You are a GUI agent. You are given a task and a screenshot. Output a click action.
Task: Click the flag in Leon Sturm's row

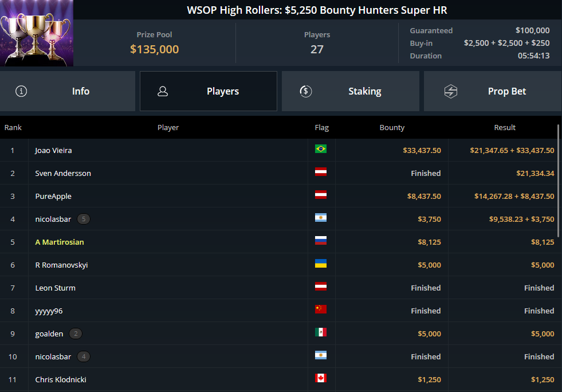(321, 286)
